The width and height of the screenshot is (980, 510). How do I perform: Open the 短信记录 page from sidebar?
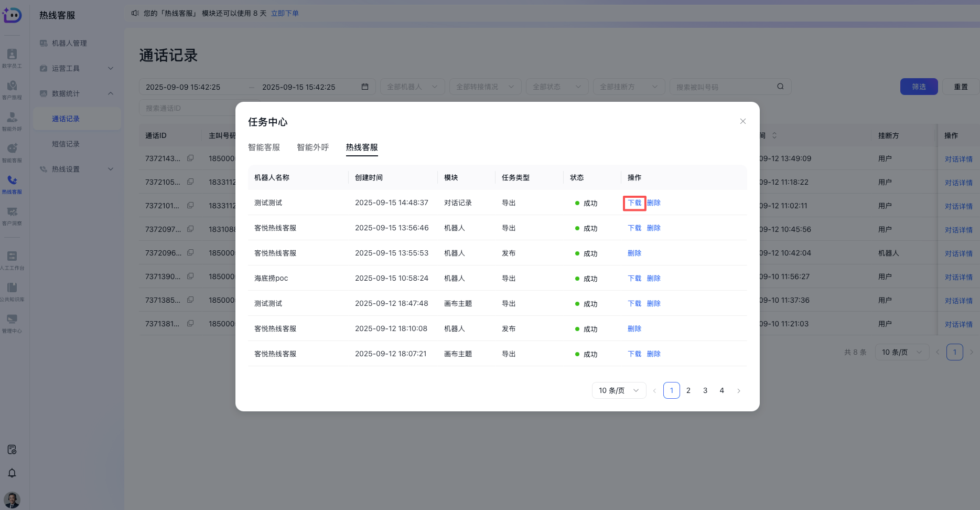[x=66, y=143]
